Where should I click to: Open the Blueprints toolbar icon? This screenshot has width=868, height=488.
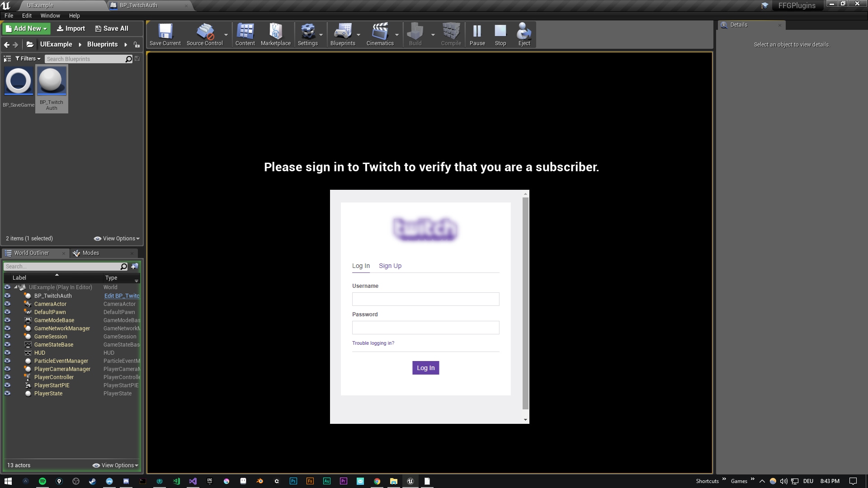tap(342, 34)
